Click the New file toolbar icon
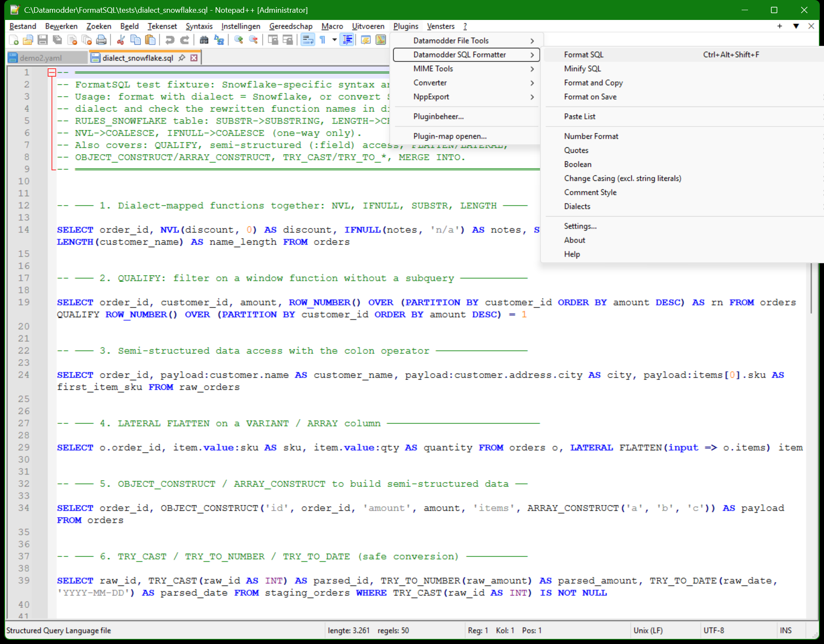 [14, 40]
